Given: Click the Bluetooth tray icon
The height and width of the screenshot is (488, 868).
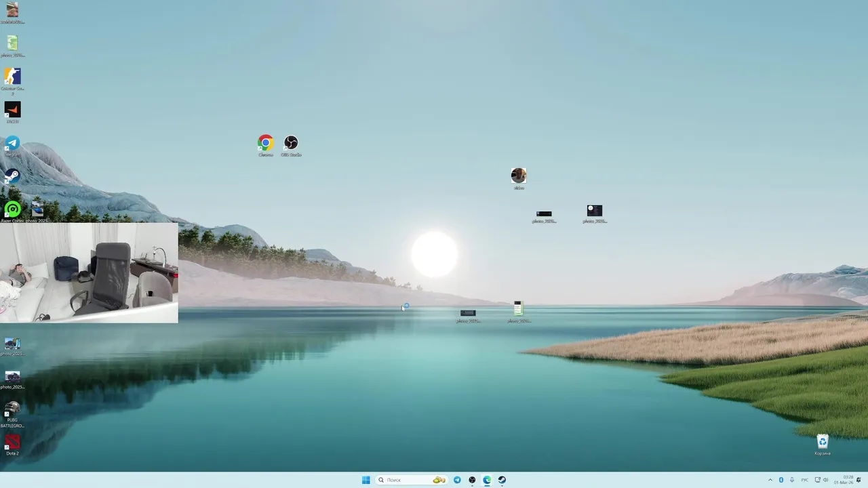Looking at the screenshot, I should [x=781, y=480].
